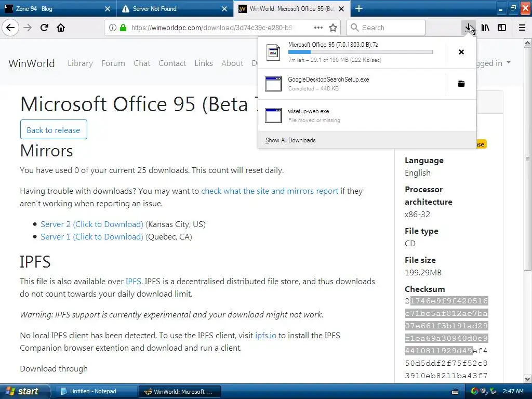Show site information icon in address bar
The width and height of the screenshot is (532, 399).
(x=113, y=28)
